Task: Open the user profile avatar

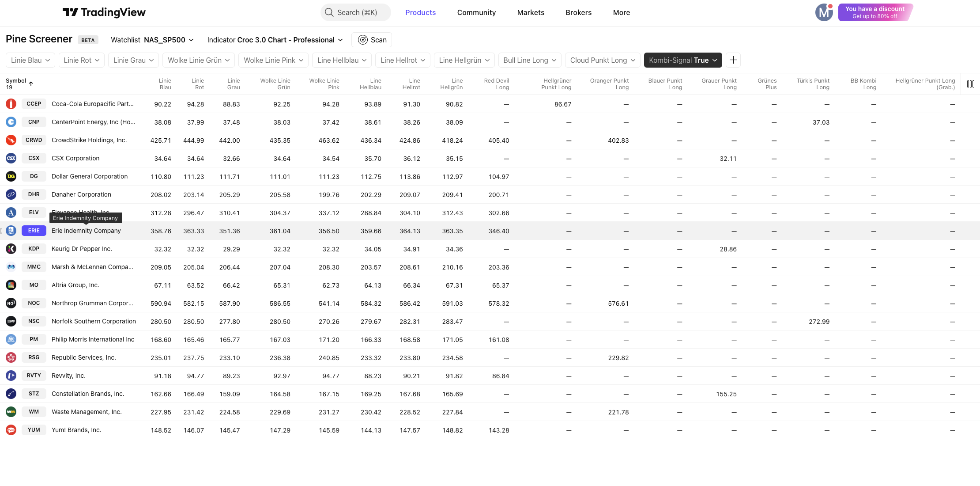Action: pos(824,12)
